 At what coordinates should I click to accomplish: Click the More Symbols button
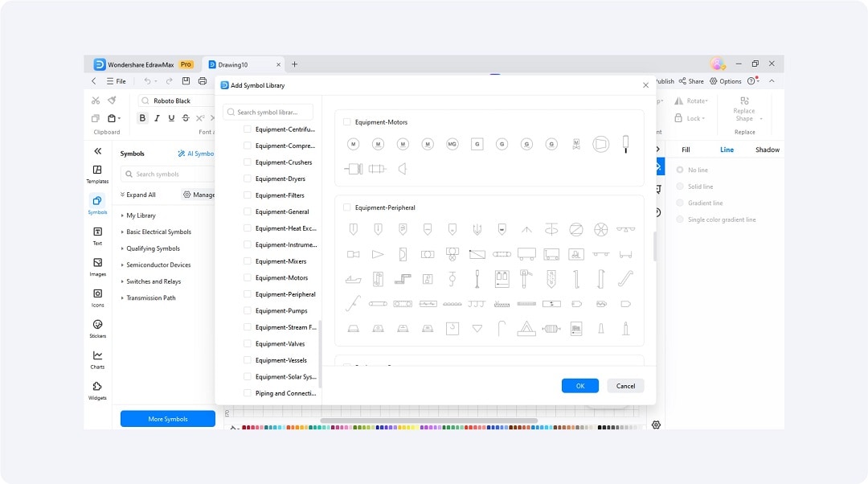(x=168, y=419)
